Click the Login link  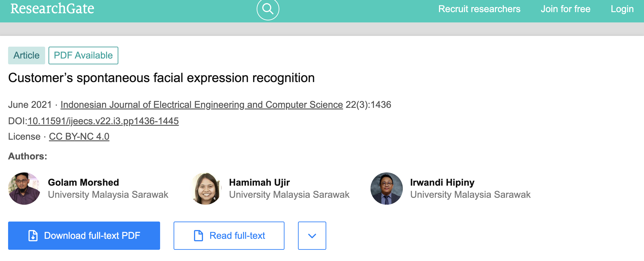click(x=622, y=9)
